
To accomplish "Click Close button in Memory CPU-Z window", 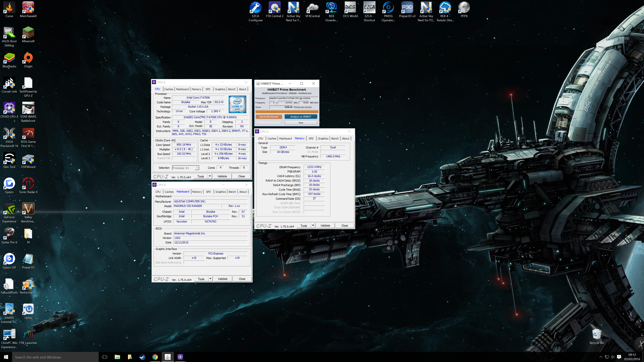I will point(344,226).
